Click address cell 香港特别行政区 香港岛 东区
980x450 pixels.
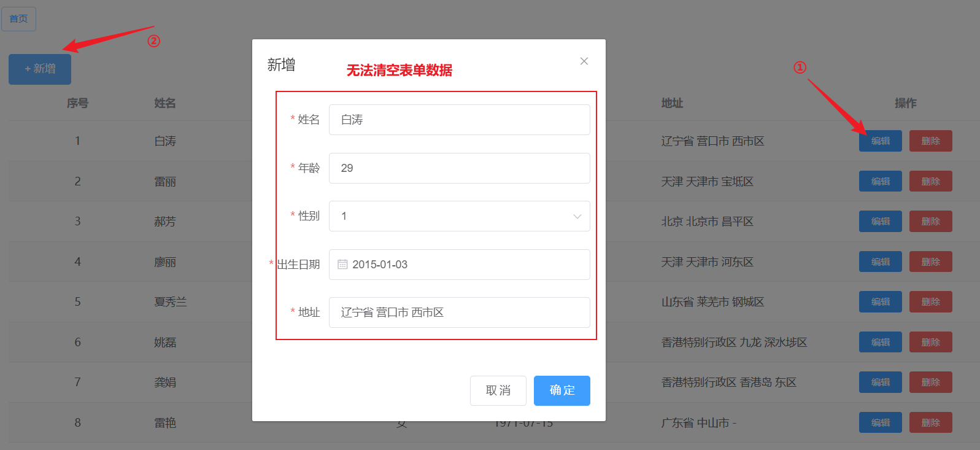click(x=728, y=382)
